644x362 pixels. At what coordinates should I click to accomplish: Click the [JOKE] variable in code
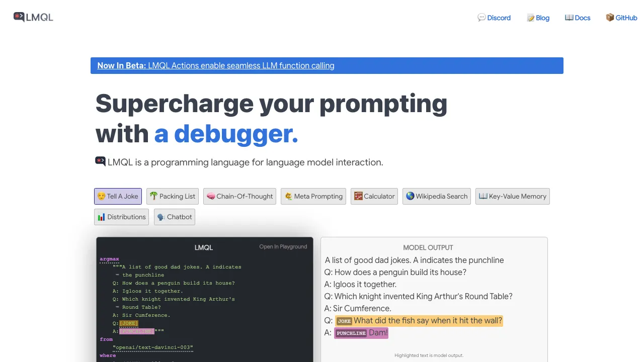(x=129, y=323)
